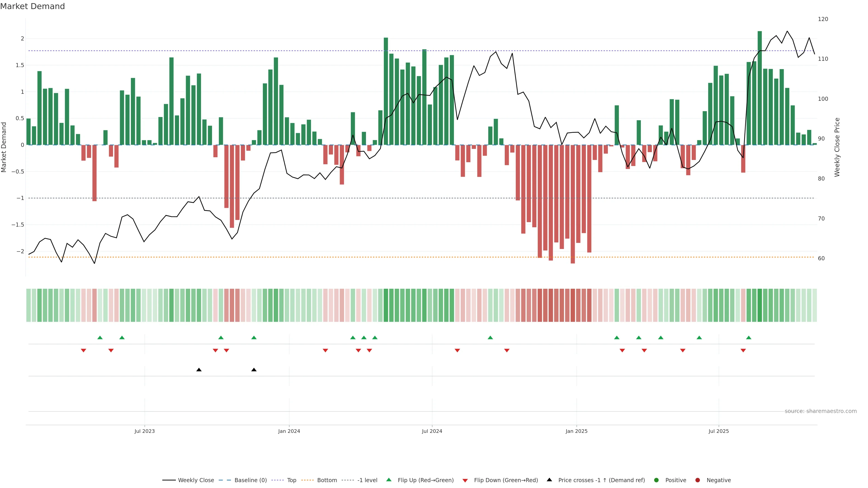The image size is (868, 488).
Task: Click the Weekly Close Price axis title
Action: point(837,147)
